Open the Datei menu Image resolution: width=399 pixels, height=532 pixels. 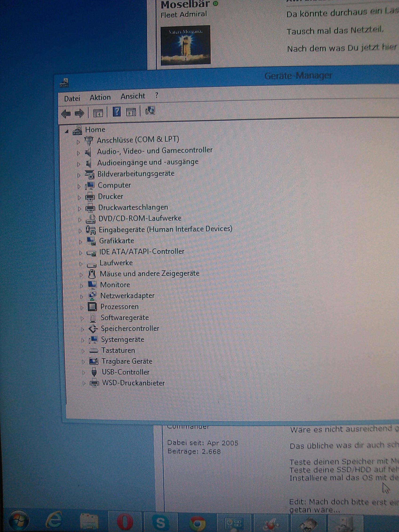72,98
